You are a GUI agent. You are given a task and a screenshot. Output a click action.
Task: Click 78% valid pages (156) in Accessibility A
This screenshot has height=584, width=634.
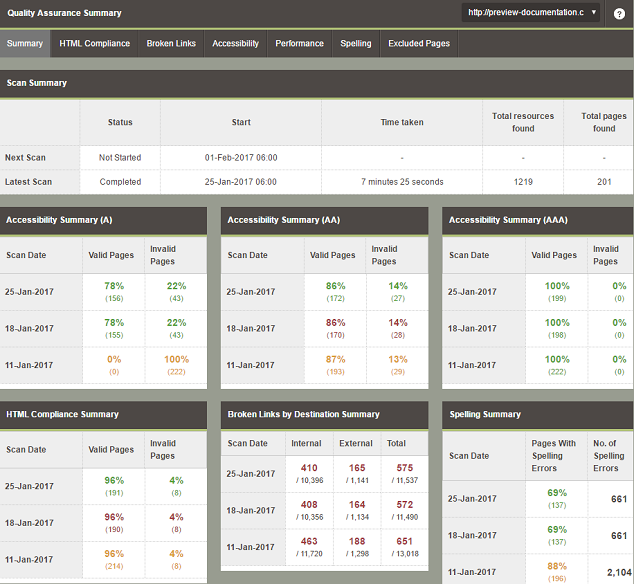coord(114,292)
